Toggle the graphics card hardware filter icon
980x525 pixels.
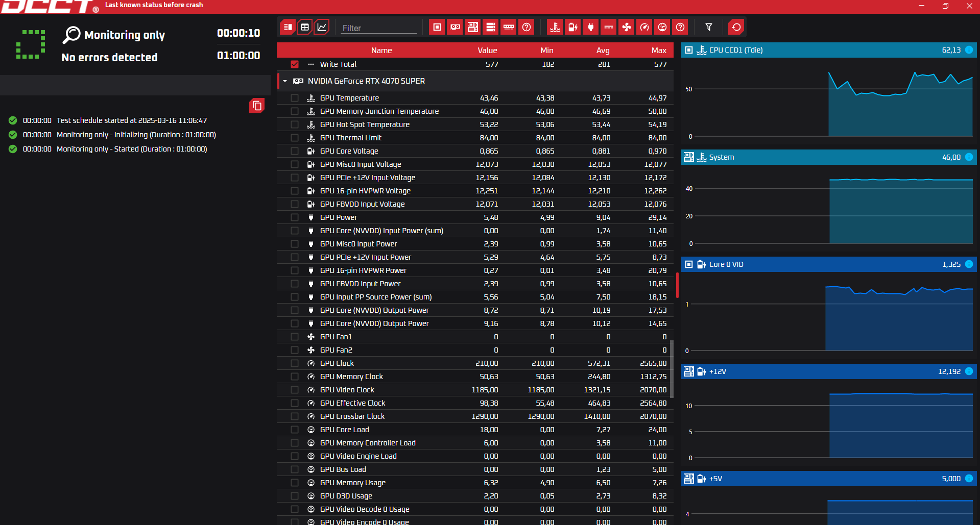click(455, 27)
